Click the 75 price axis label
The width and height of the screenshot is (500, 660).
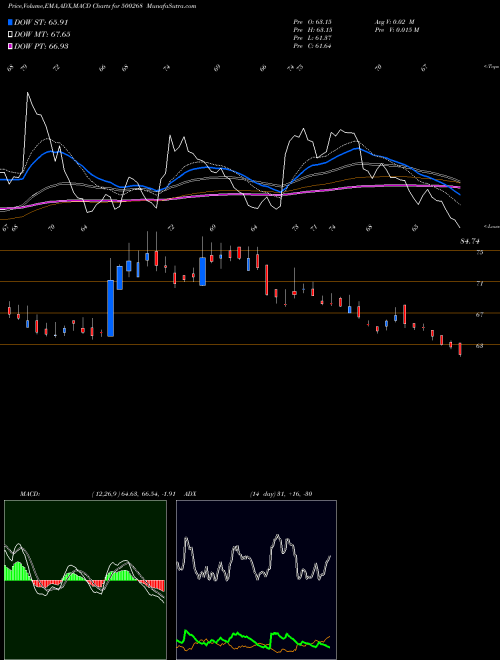coord(479,253)
